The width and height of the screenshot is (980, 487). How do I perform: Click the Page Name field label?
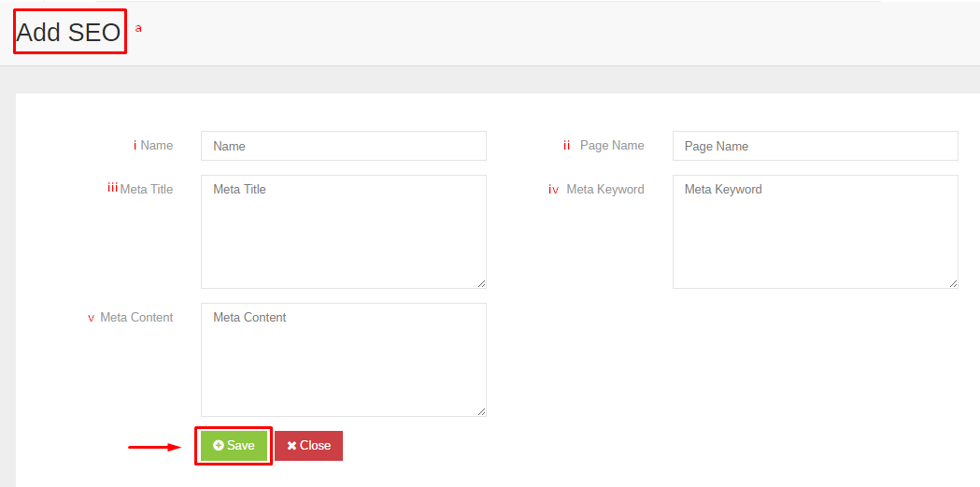click(x=612, y=145)
